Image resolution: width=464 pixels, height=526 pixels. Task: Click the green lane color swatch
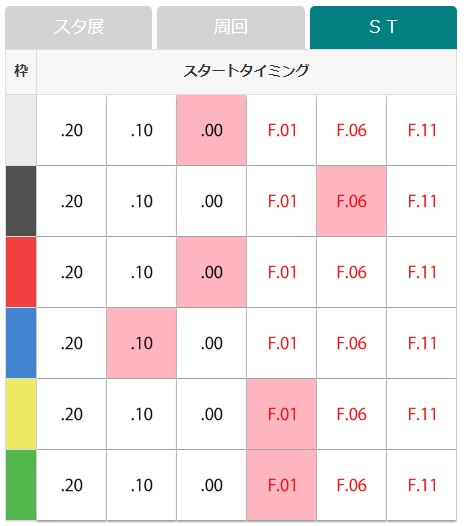pos(21,485)
